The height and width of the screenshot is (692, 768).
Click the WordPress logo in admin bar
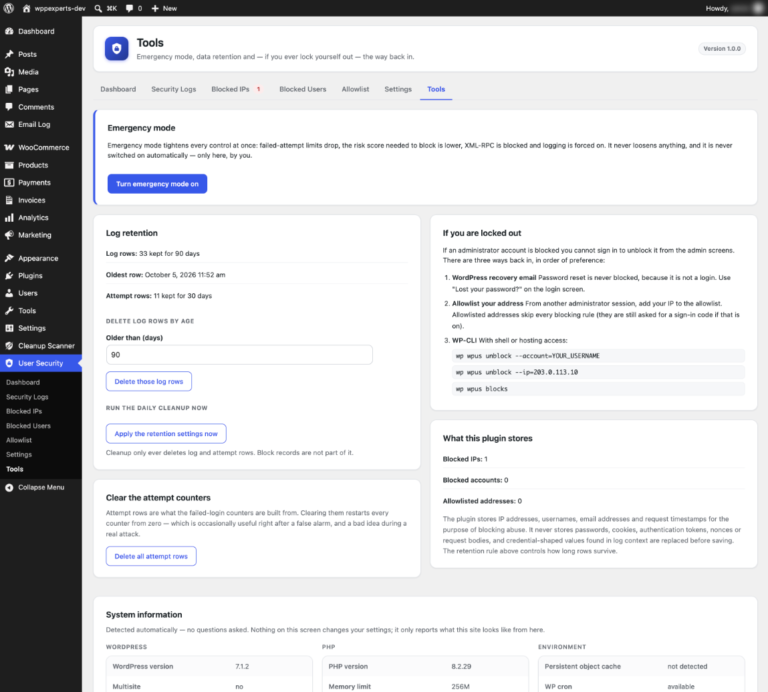click(9, 8)
